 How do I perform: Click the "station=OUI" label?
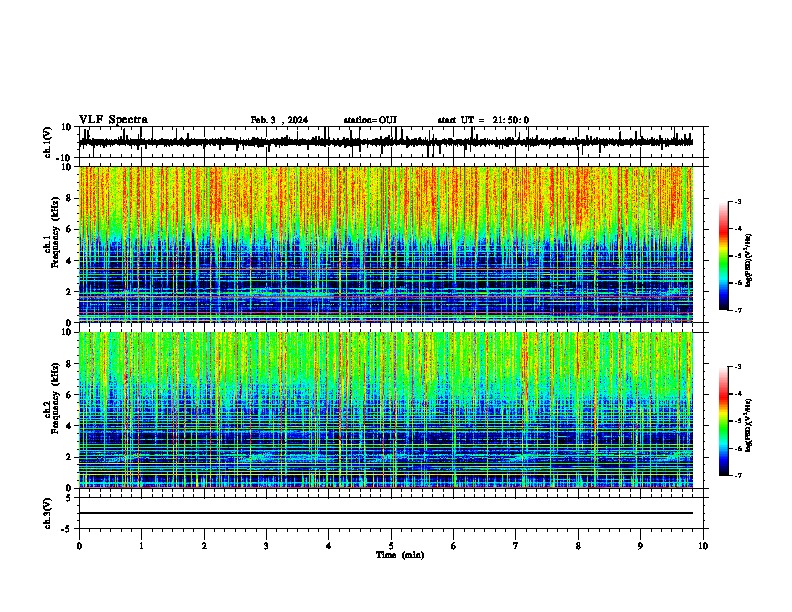point(370,120)
